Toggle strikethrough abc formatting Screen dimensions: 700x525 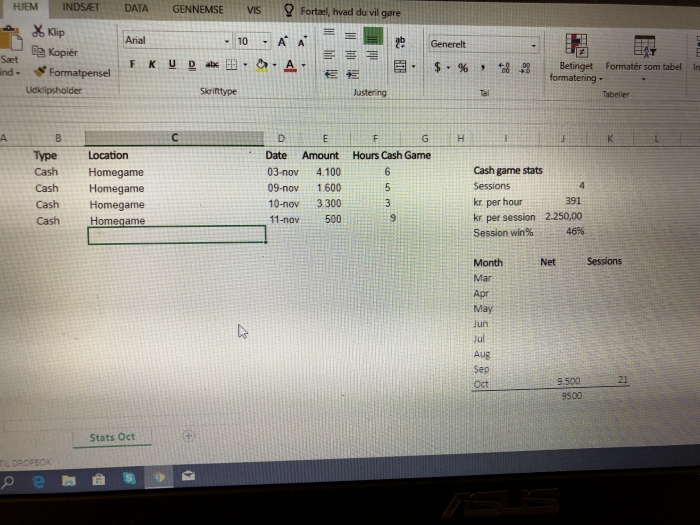(212, 65)
